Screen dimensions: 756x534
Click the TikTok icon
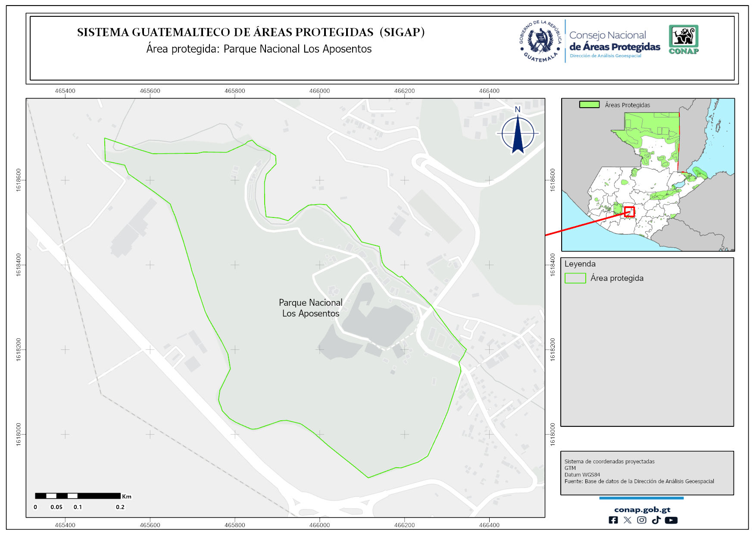tap(656, 520)
